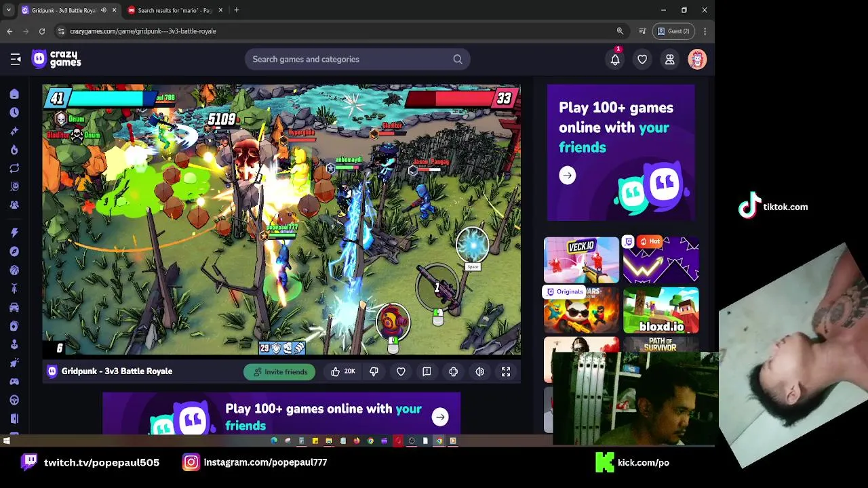Open the Card games icon in sidebar

14,326
